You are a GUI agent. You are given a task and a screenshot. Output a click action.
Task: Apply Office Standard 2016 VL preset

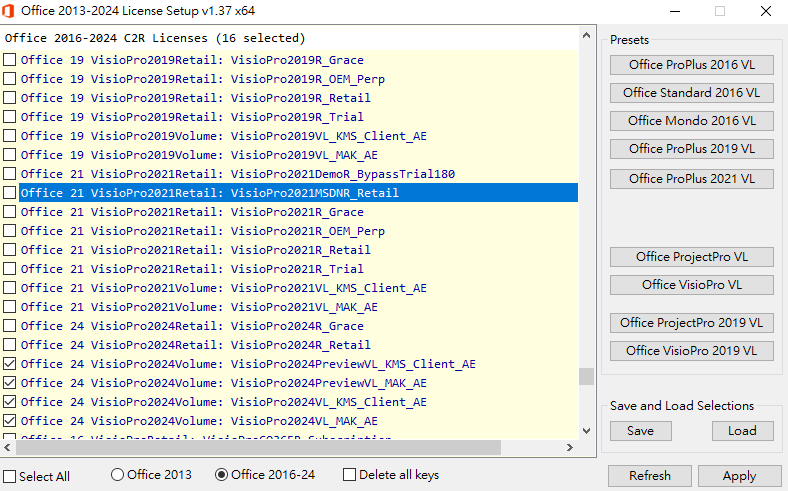tap(692, 93)
